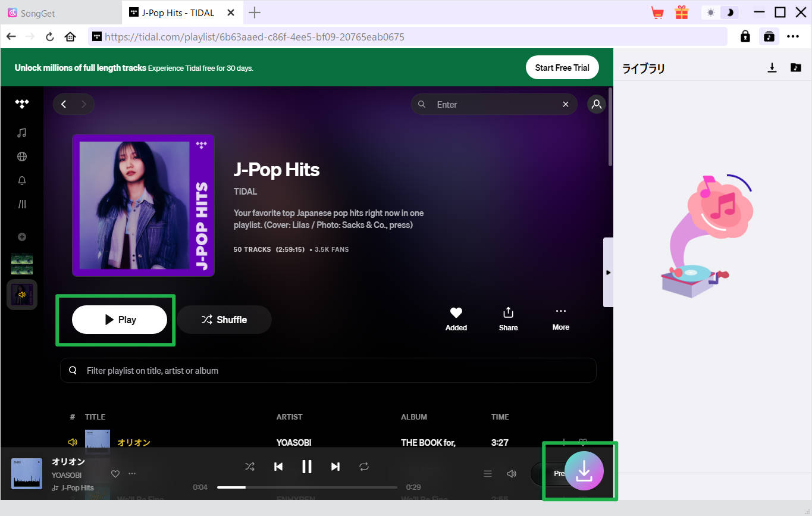Open the notifications bell sidebar icon
Image resolution: width=812 pixels, height=516 pixels.
point(22,180)
